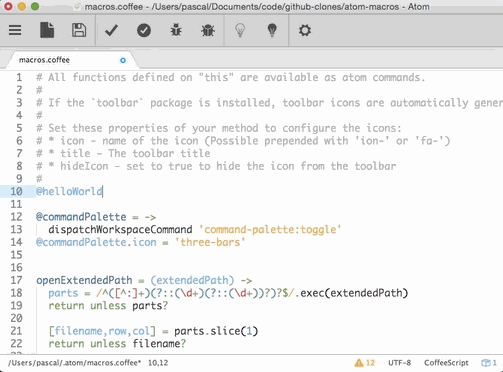Click the 'title - The toolbar title' comment
The image size is (503, 372).
pyautogui.click(x=123, y=153)
